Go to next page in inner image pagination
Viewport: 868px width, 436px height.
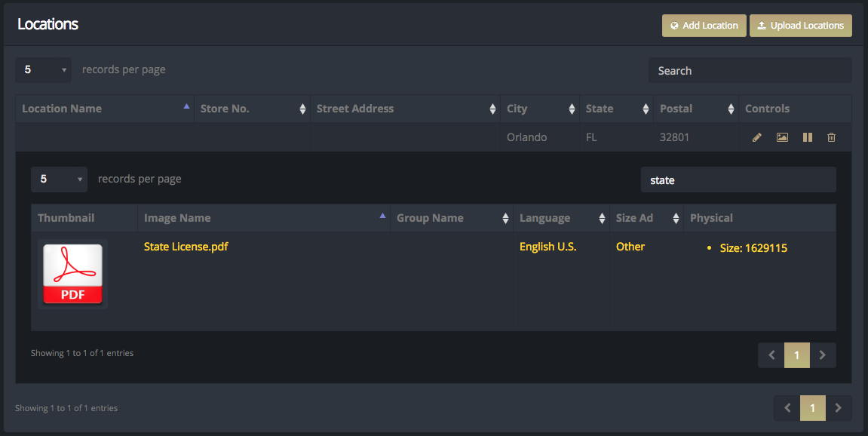coord(823,355)
